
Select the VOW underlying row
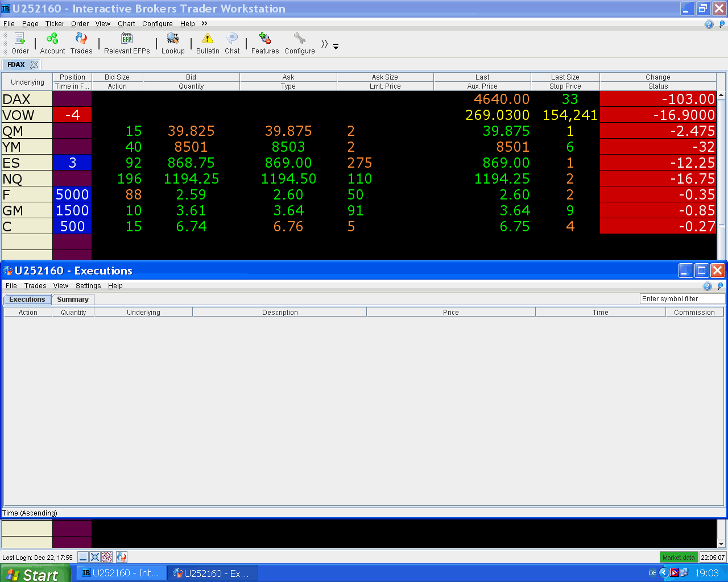27,115
